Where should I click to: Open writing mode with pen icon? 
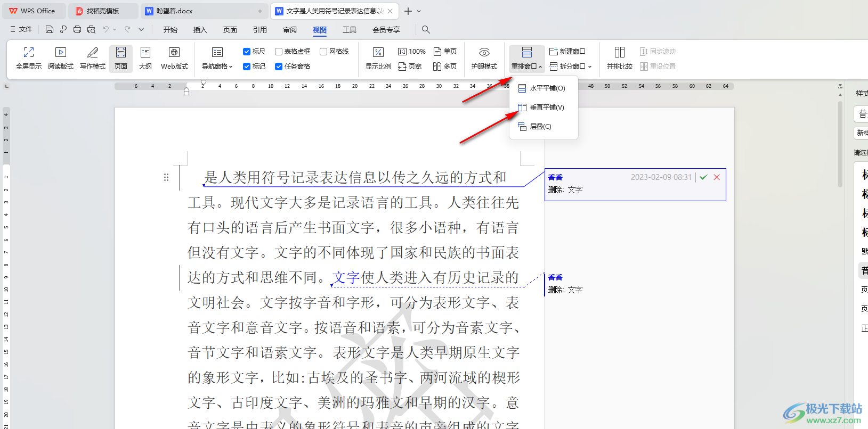pyautogui.click(x=93, y=58)
